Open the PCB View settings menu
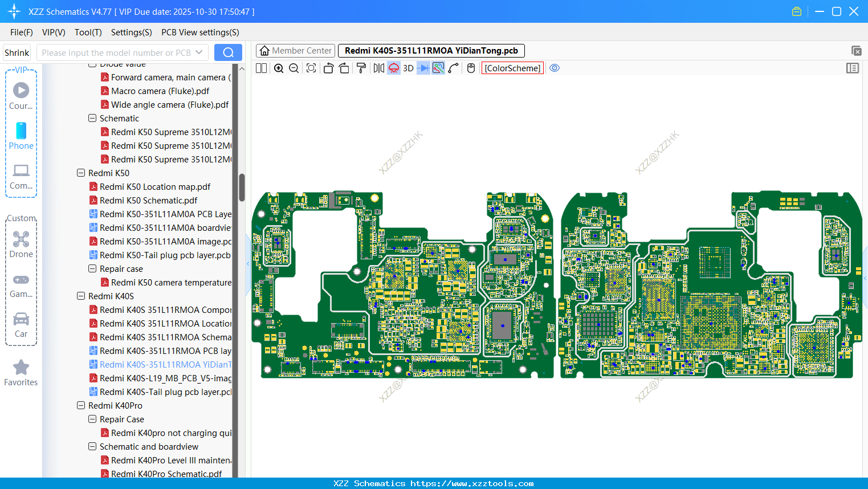 coord(200,32)
